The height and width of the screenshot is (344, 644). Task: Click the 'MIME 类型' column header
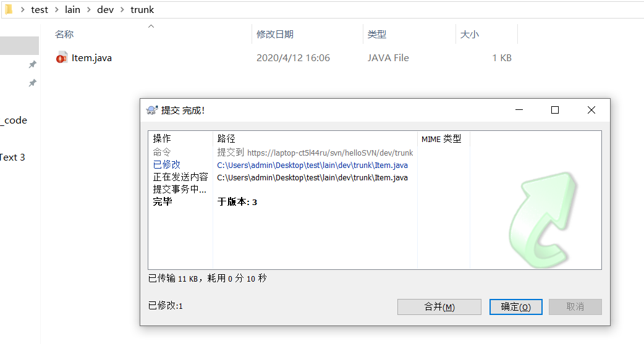[x=441, y=139]
